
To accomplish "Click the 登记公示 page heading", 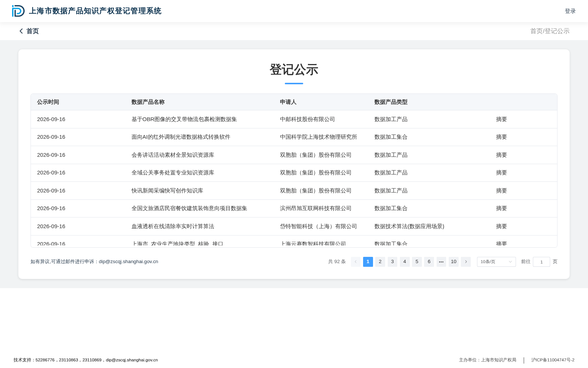I will (x=294, y=70).
